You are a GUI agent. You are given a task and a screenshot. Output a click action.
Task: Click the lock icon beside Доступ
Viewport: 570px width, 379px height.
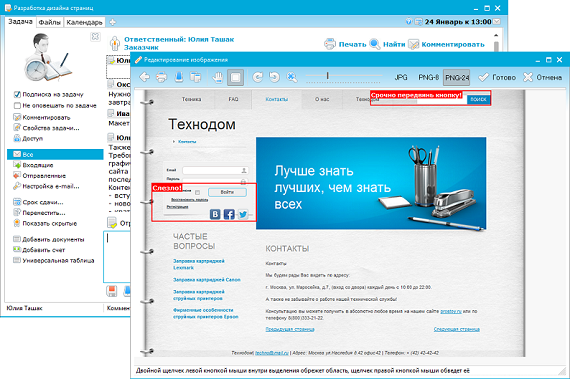17,138
